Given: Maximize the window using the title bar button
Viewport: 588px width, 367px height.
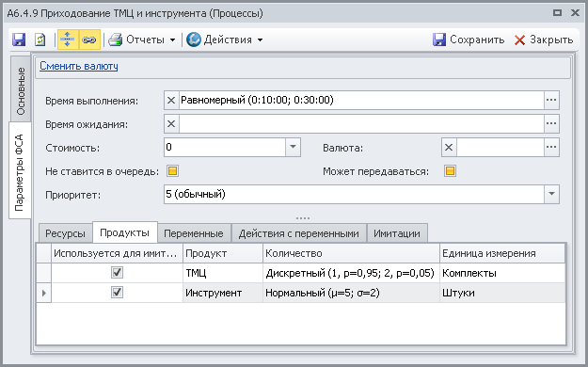Looking at the screenshot, I should tap(557, 13).
